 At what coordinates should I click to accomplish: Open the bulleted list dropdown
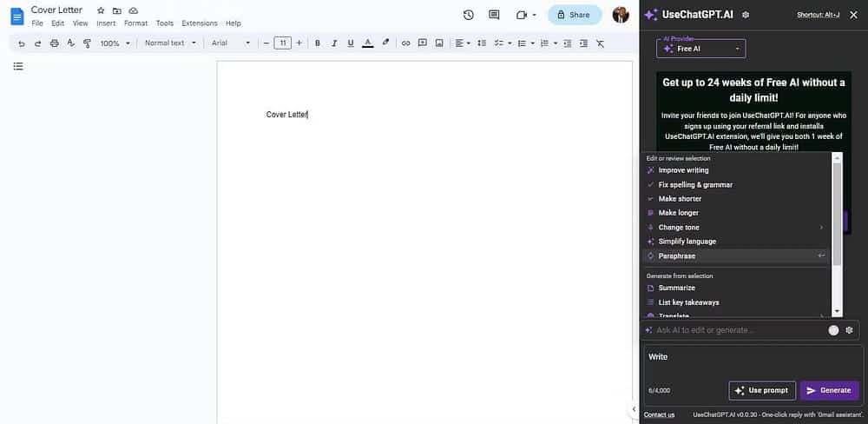pos(525,43)
